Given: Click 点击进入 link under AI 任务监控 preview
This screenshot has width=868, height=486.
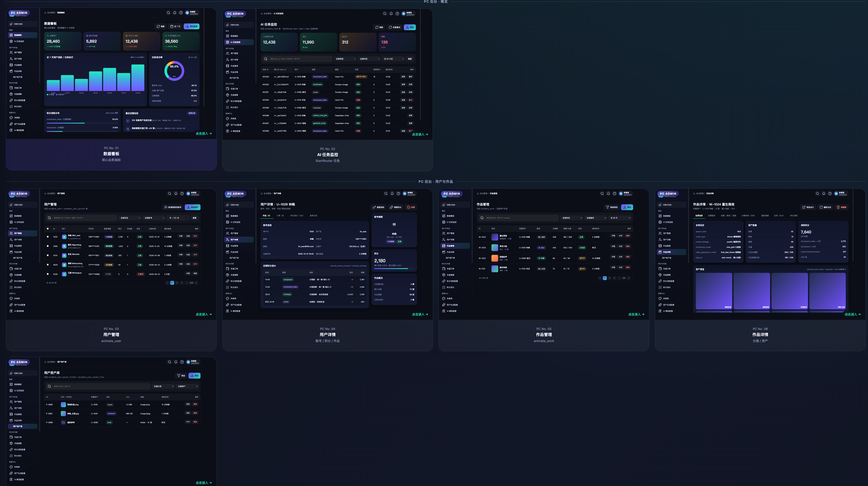Looking at the screenshot, I should [x=420, y=134].
